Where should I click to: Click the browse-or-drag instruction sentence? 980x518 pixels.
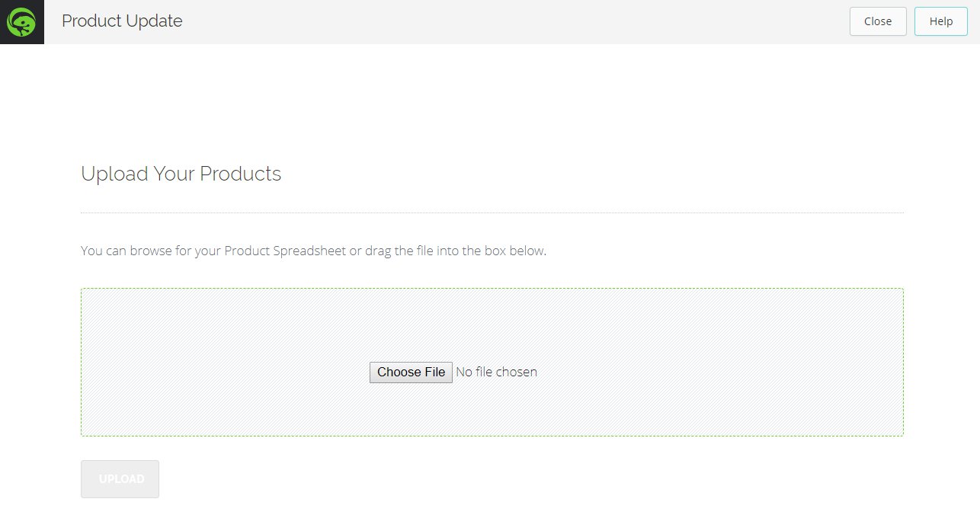pos(313,251)
